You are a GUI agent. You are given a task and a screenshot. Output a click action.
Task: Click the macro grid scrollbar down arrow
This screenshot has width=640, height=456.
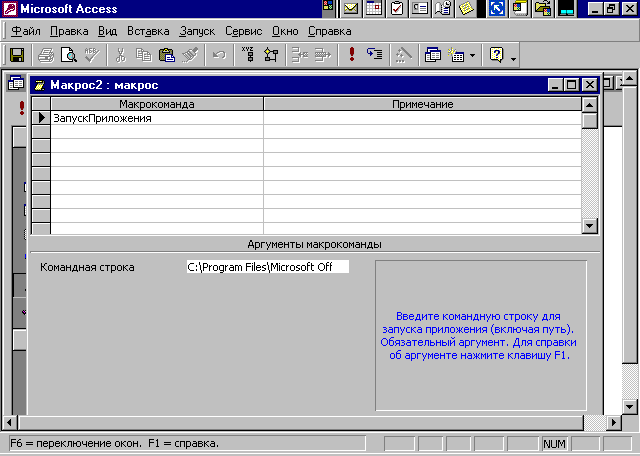click(589, 225)
